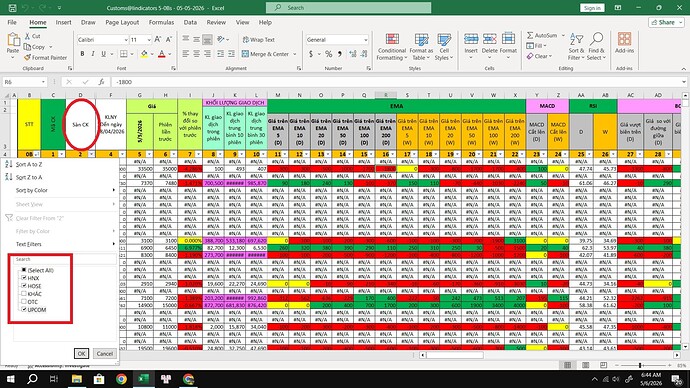The image size is (690, 388).
Task: Open Sort & Filter
Action: point(576,47)
